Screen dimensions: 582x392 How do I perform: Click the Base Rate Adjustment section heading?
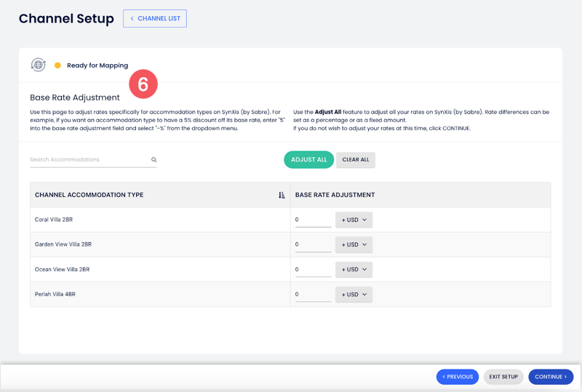pos(75,97)
